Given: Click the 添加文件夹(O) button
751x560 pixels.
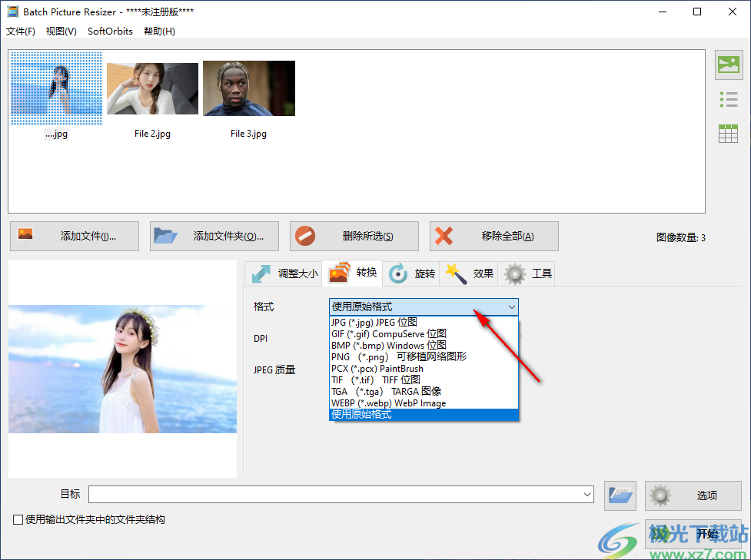Looking at the screenshot, I should coord(214,236).
